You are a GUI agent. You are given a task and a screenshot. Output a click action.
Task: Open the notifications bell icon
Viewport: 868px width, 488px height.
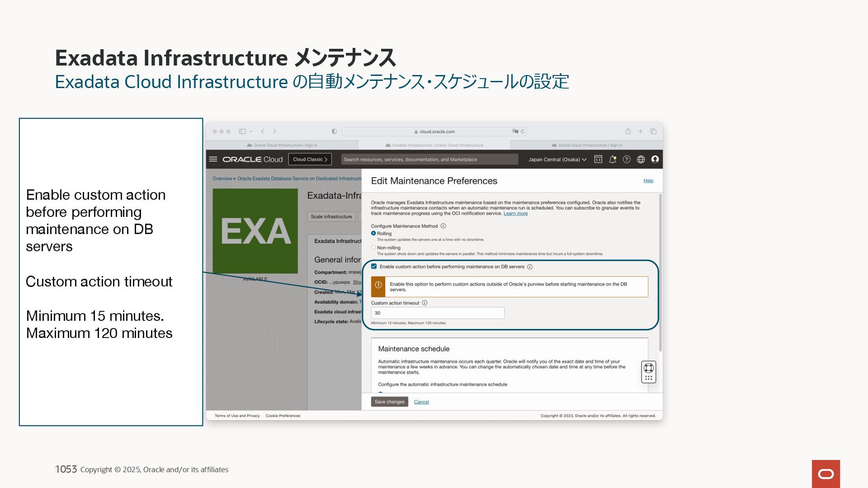coord(613,160)
